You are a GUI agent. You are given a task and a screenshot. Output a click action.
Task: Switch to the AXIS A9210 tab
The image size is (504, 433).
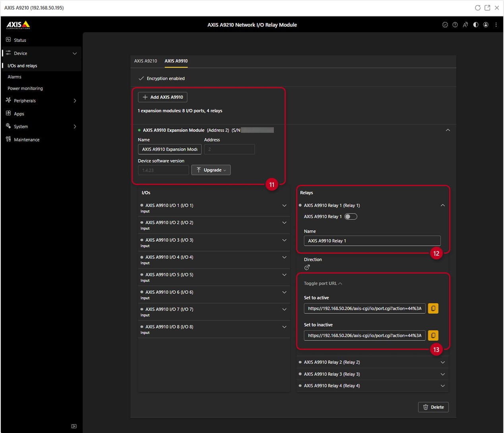coord(145,61)
